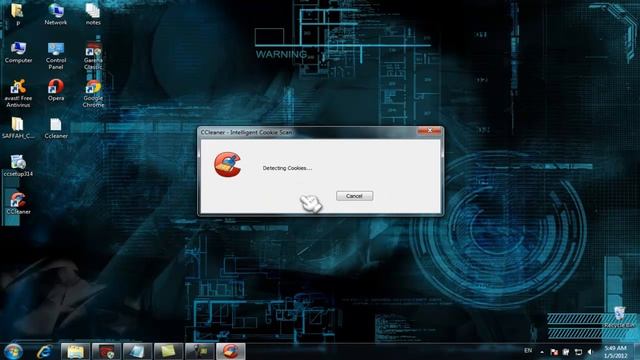Open the dark taskbar app beside Sticky Notes
This screenshot has height=360, width=640.
tap(199, 351)
